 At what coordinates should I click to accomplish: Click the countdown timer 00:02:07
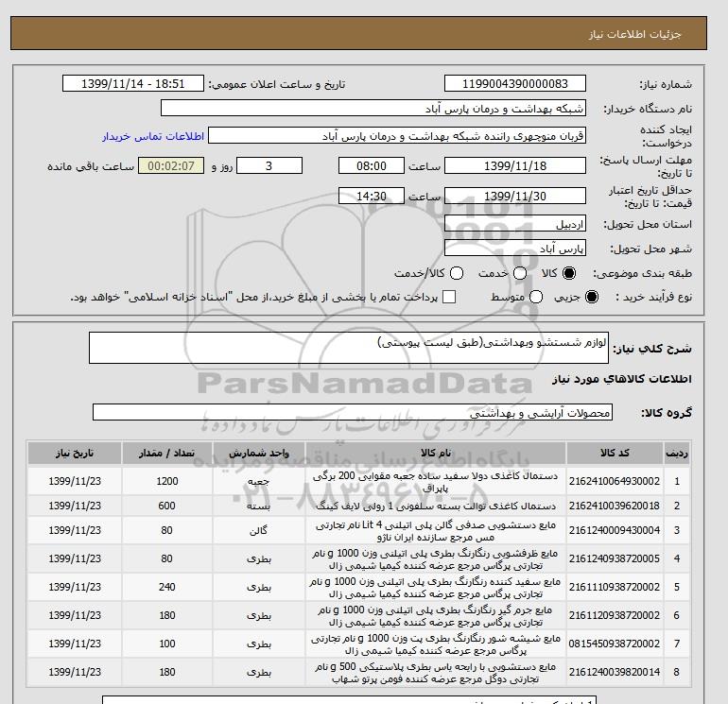[x=171, y=165]
